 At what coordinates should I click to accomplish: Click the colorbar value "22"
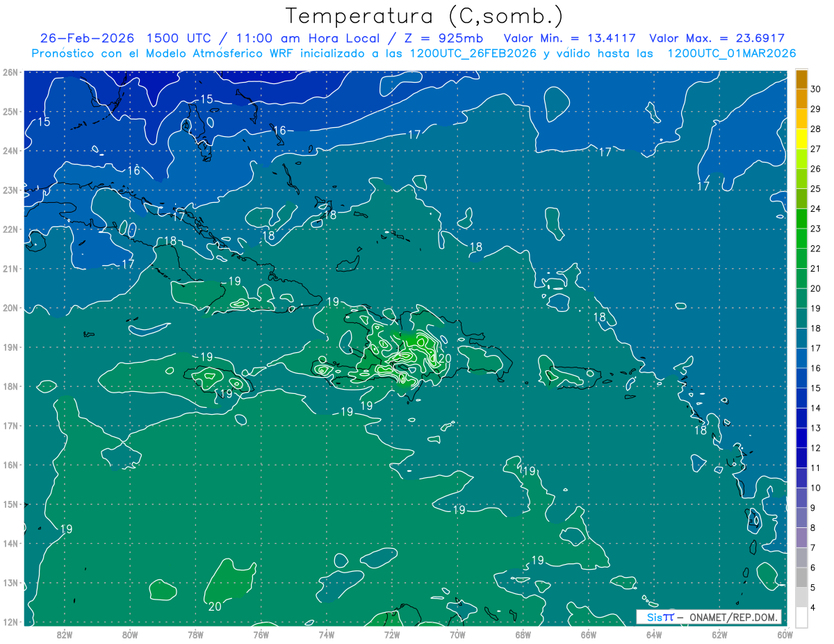tap(817, 249)
